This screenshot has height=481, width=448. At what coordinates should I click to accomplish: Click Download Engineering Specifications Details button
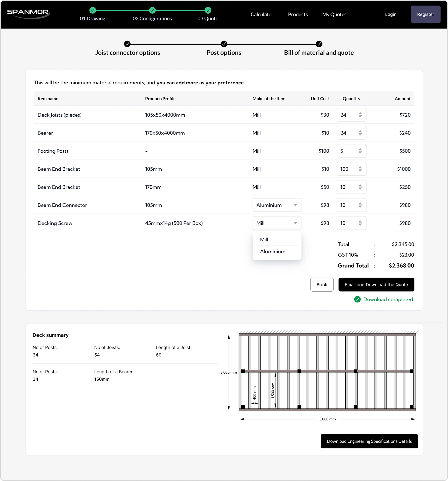[x=369, y=441]
